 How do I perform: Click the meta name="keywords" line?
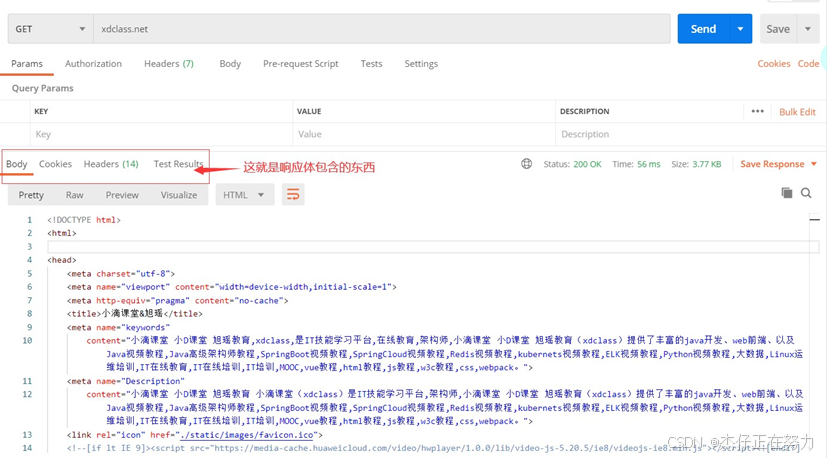[118, 327]
